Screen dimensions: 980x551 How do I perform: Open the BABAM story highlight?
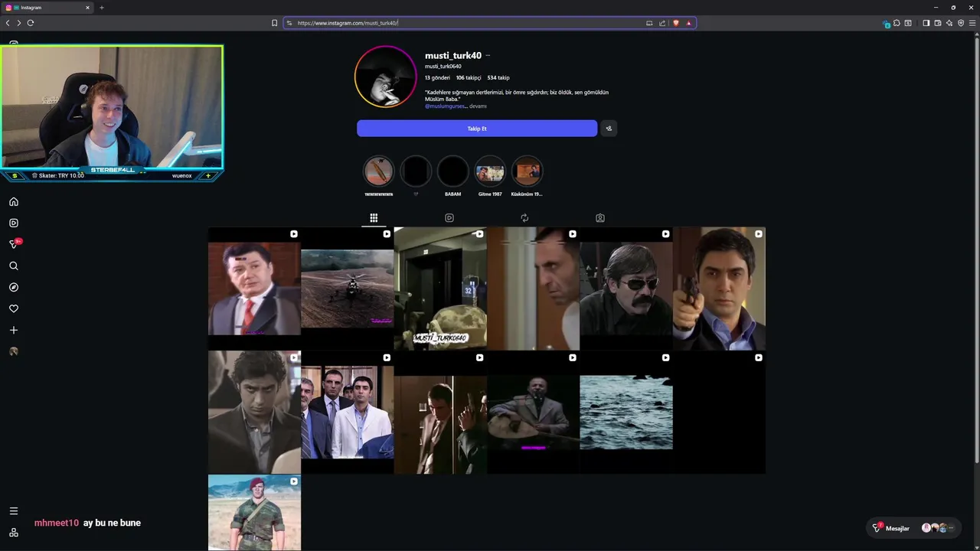coord(452,171)
